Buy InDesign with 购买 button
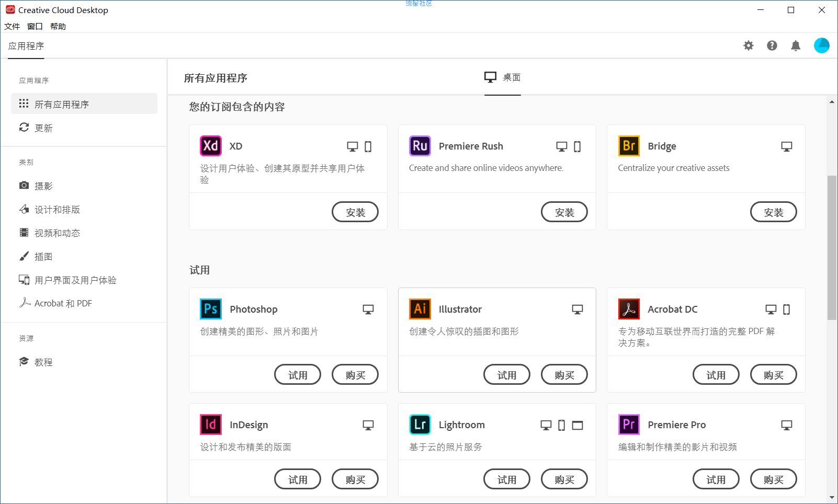 [355, 479]
